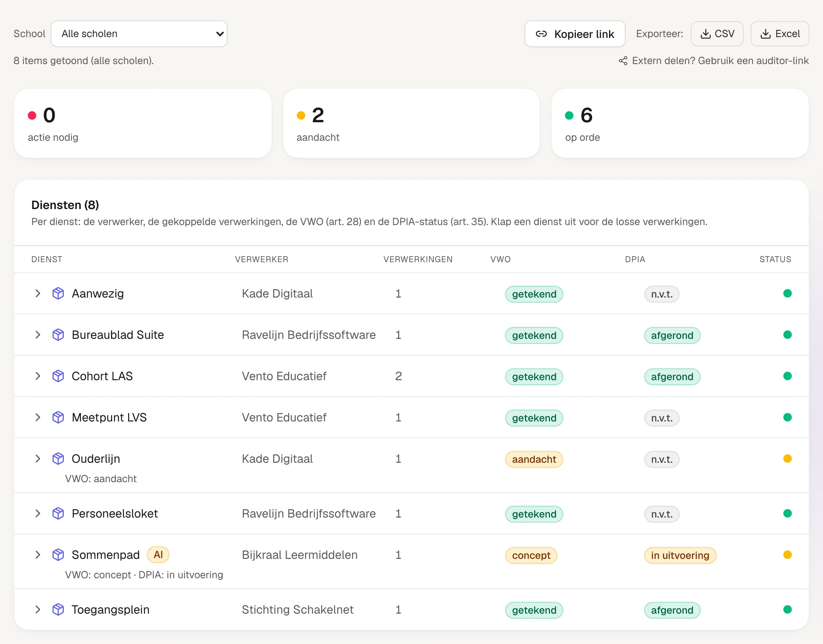Click the afgerond DPIA badge for Toegangsplein

pos(672,611)
